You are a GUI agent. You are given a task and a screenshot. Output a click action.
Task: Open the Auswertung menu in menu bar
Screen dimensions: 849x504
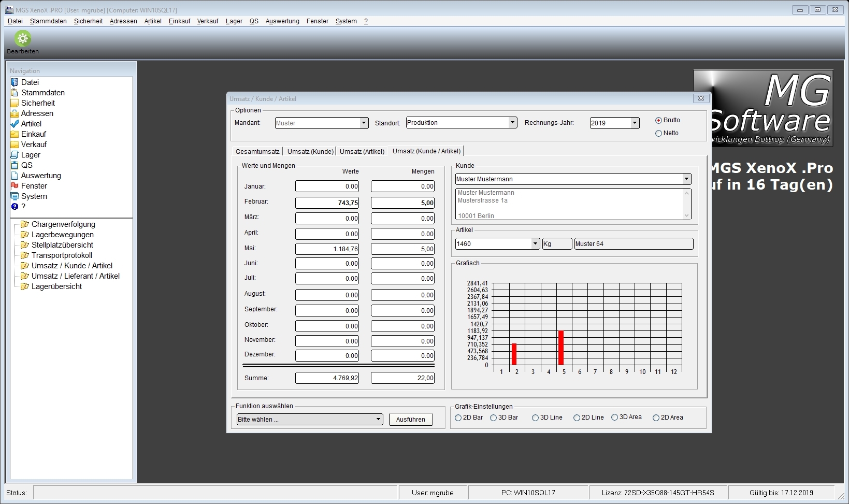pos(282,21)
